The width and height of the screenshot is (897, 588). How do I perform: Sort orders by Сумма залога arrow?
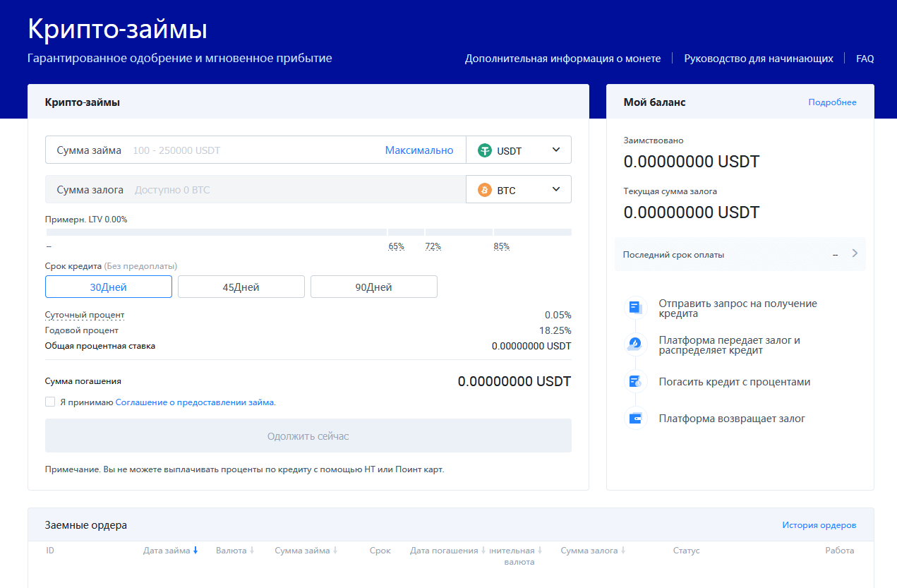(623, 551)
